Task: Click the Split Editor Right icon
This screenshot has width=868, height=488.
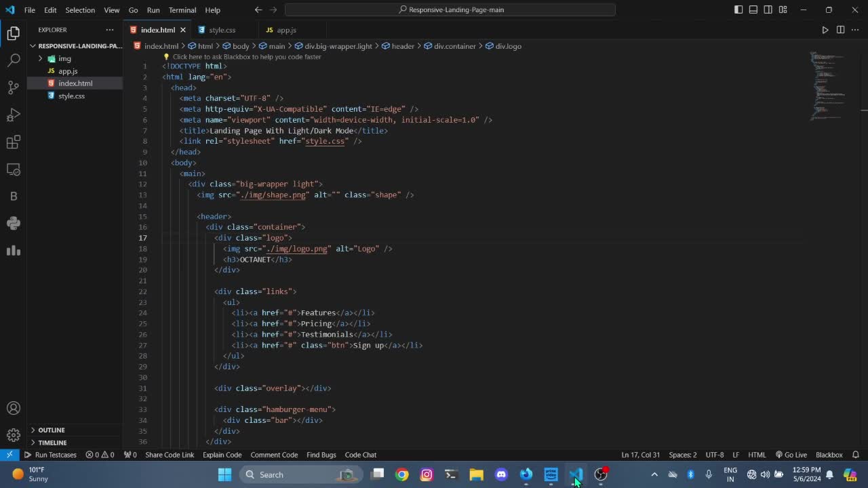Action: click(840, 30)
